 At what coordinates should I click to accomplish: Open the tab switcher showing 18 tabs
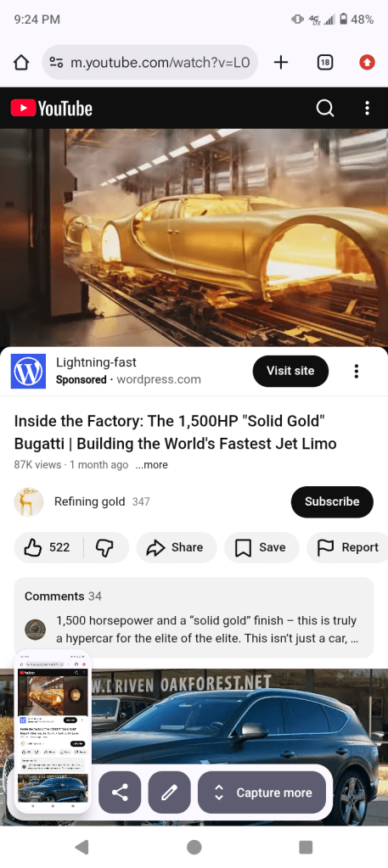coord(325,63)
